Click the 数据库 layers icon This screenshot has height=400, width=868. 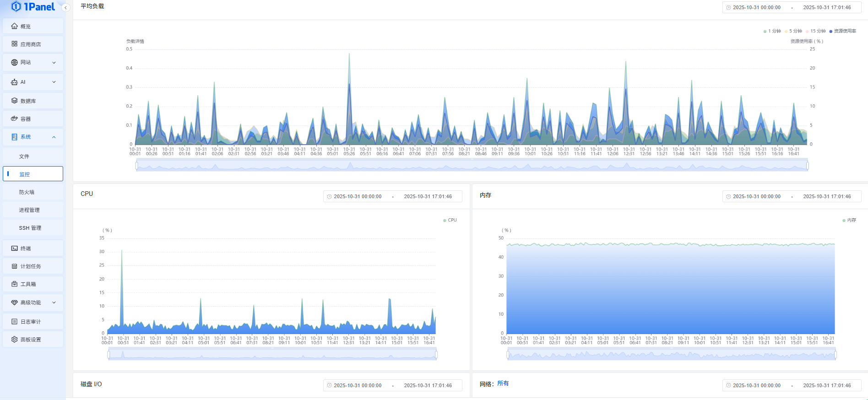point(15,101)
